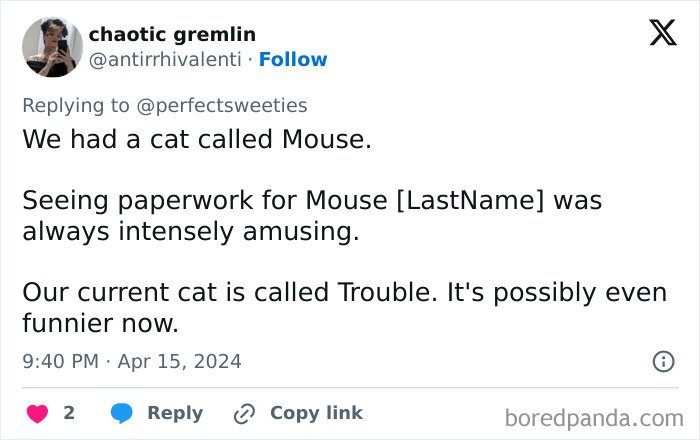
Task: Open the tweet info circle icon
Action: tap(663, 361)
